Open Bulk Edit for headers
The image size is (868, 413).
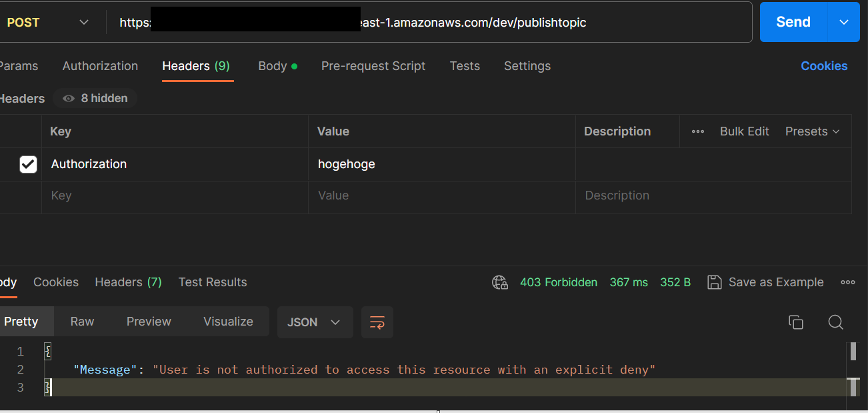coord(745,131)
